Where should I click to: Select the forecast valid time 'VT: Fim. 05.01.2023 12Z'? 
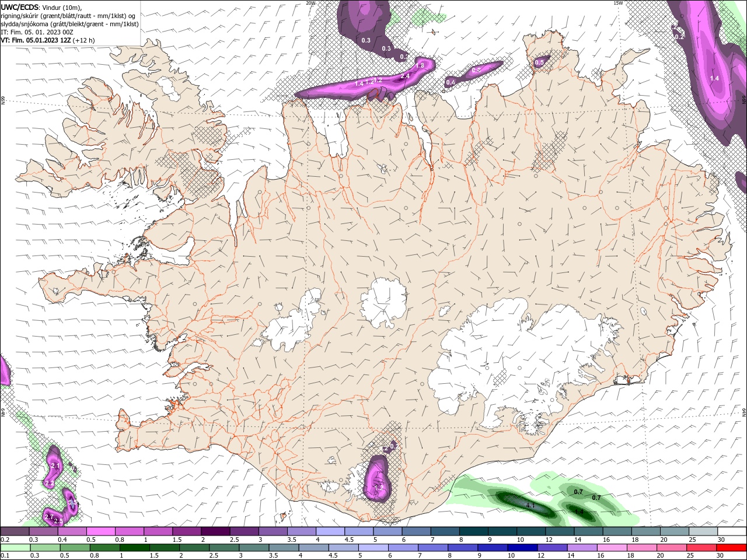[36, 40]
